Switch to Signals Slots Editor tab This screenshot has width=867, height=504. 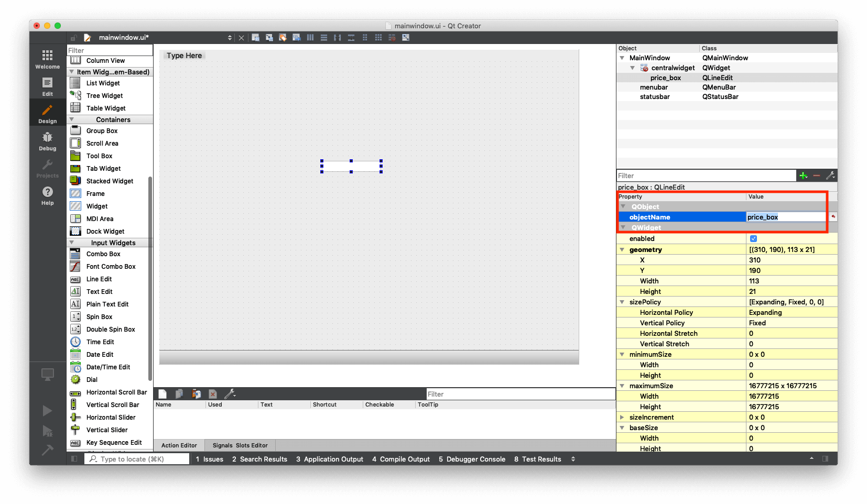pyautogui.click(x=240, y=445)
